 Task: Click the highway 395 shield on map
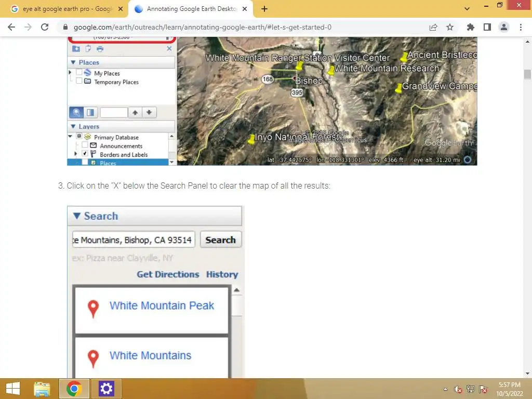(x=297, y=92)
